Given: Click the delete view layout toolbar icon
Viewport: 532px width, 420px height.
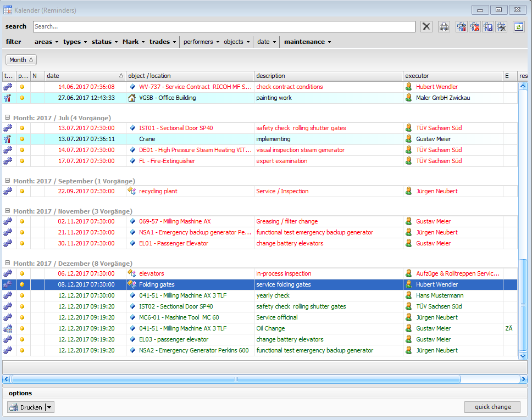Looking at the screenshot, I should click(x=474, y=26).
